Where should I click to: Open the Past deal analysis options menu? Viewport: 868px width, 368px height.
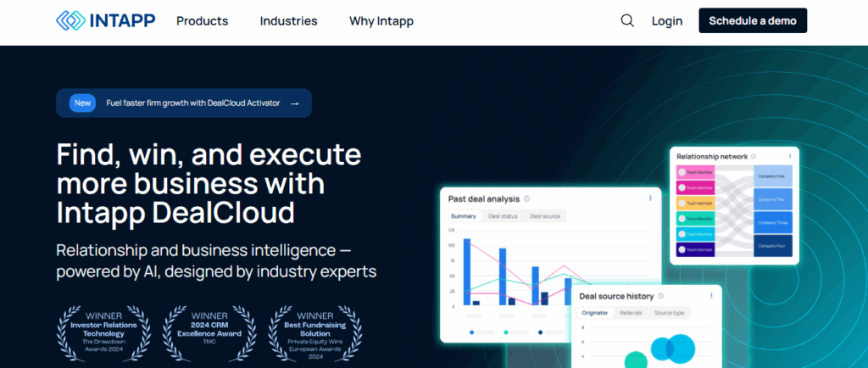tap(650, 198)
